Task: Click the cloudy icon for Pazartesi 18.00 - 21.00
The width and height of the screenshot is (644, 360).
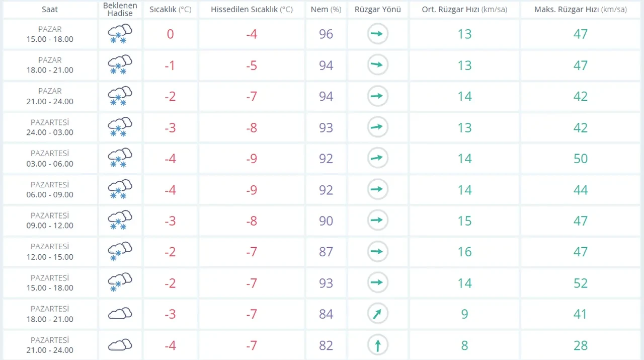Action: (x=120, y=314)
